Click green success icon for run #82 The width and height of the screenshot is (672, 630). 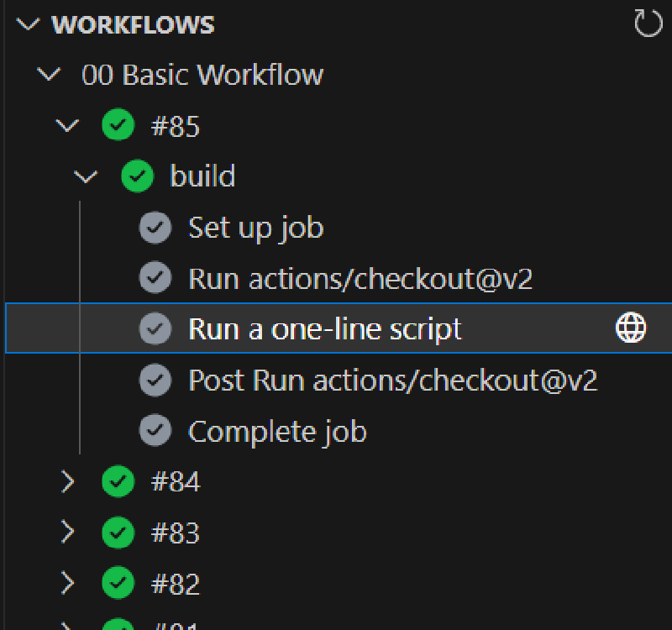point(118,583)
